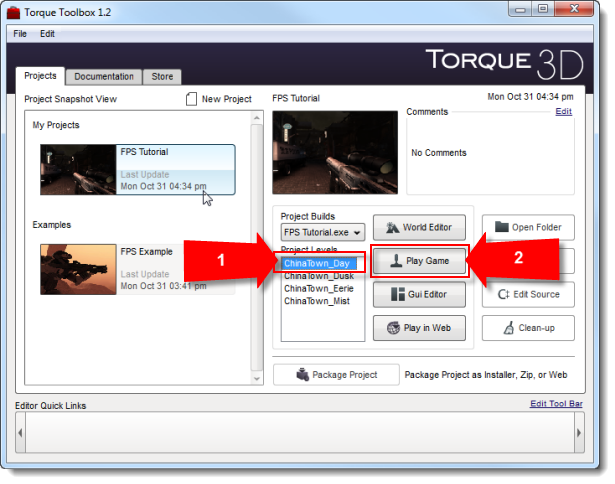Image resolution: width=615 pixels, height=484 pixels.
Task: Click Package Project button
Action: (x=336, y=375)
